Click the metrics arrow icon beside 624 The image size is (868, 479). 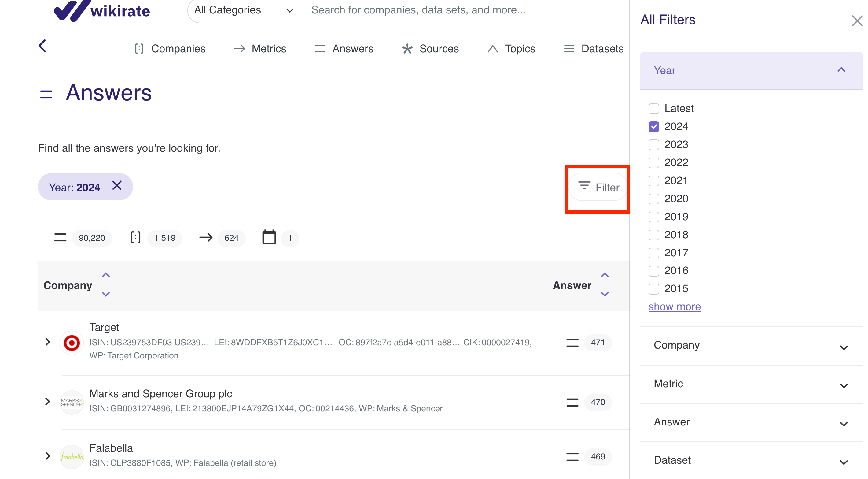click(x=206, y=237)
